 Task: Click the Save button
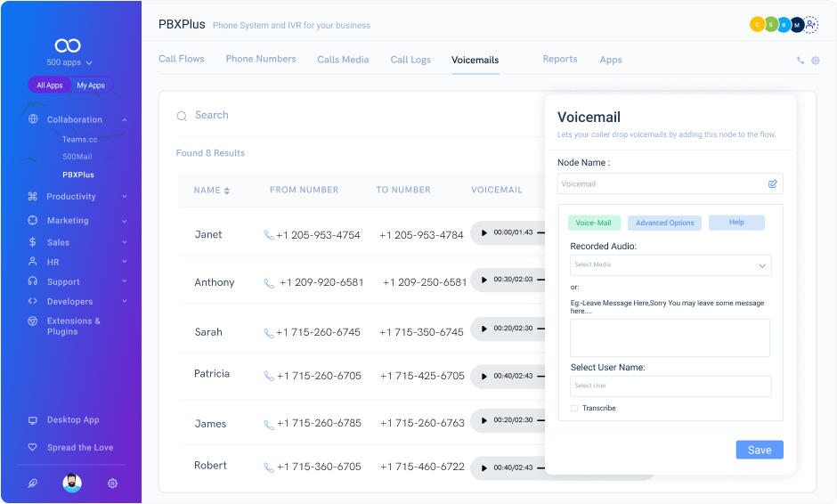(759, 450)
